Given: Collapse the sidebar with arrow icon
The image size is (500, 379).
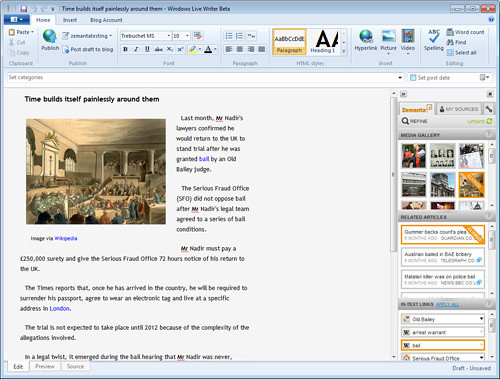Looking at the screenshot, I should point(404,94).
